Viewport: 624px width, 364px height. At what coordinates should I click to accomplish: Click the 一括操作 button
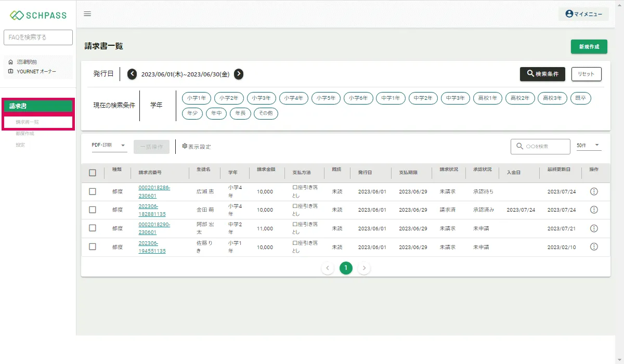(151, 147)
